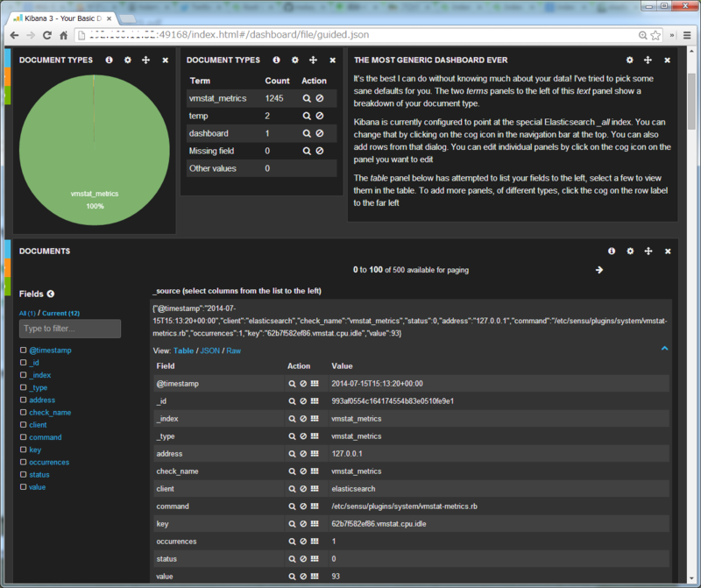Check the address field checkbox
The height and width of the screenshot is (588, 701).
[24, 400]
